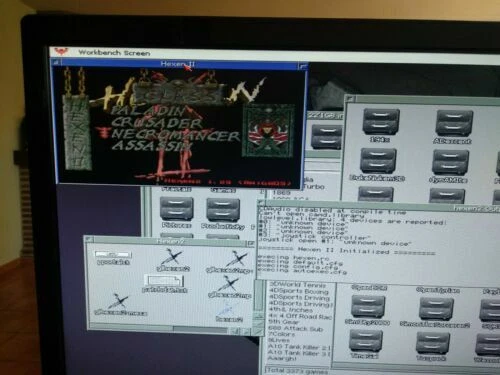Click the Hexen II window title bar

[x=178, y=64]
